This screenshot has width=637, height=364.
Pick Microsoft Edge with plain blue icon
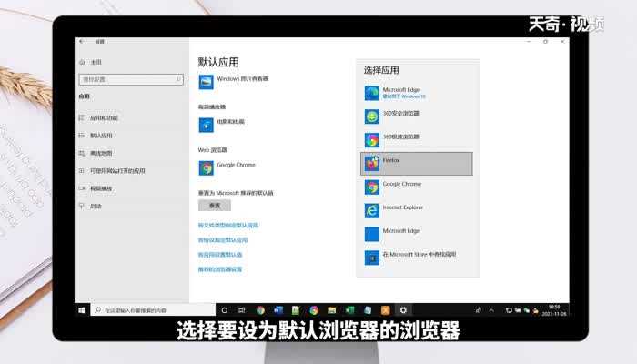coord(417,235)
